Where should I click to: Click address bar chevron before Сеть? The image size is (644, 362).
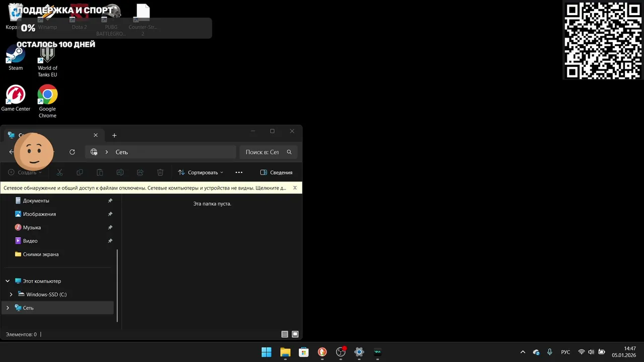pos(107,152)
